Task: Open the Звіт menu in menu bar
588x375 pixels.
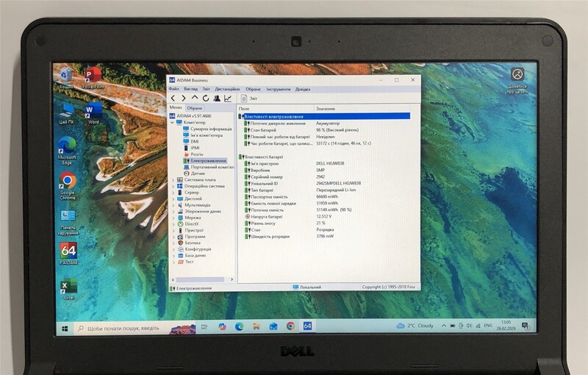Action: (207, 89)
